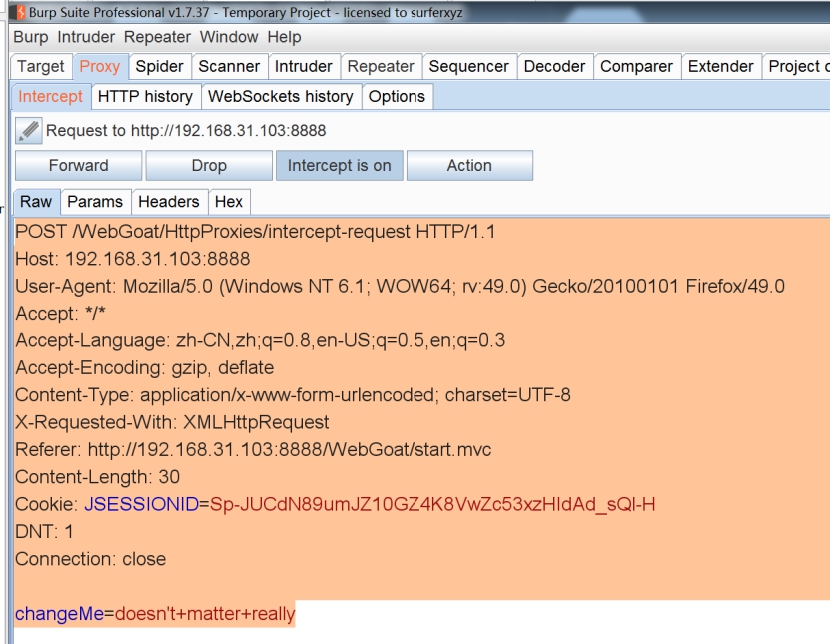Click the 'doesn't+matter+really' parameter value
830x644 pixels.
[x=205, y=614]
